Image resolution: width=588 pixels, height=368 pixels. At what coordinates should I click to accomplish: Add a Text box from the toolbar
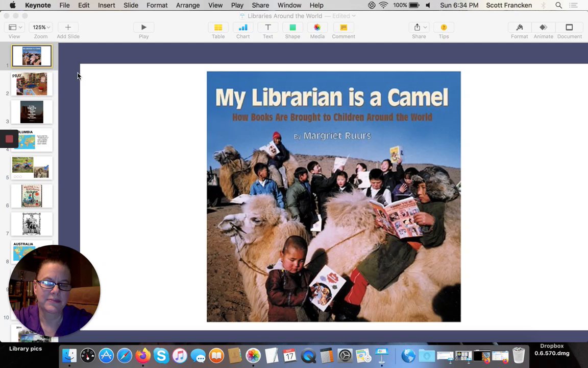268,28
